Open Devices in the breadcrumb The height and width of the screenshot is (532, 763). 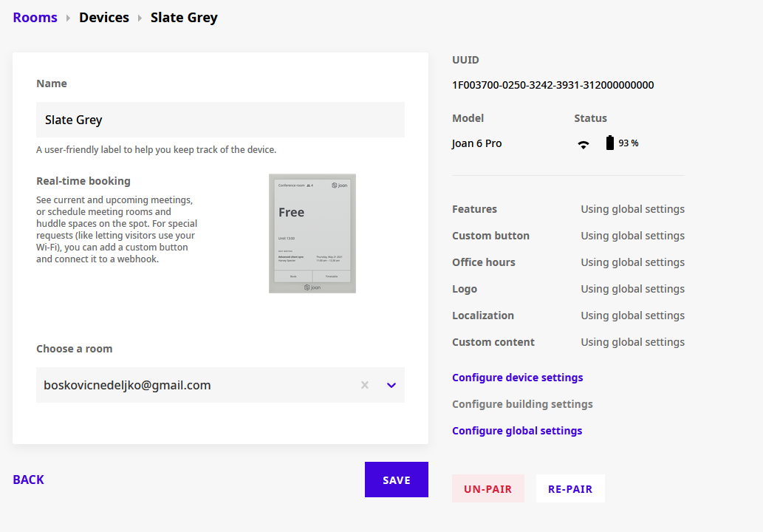pos(104,18)
